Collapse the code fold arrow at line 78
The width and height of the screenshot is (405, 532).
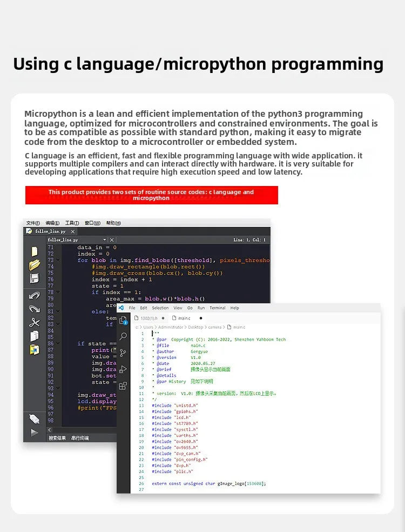58,292
